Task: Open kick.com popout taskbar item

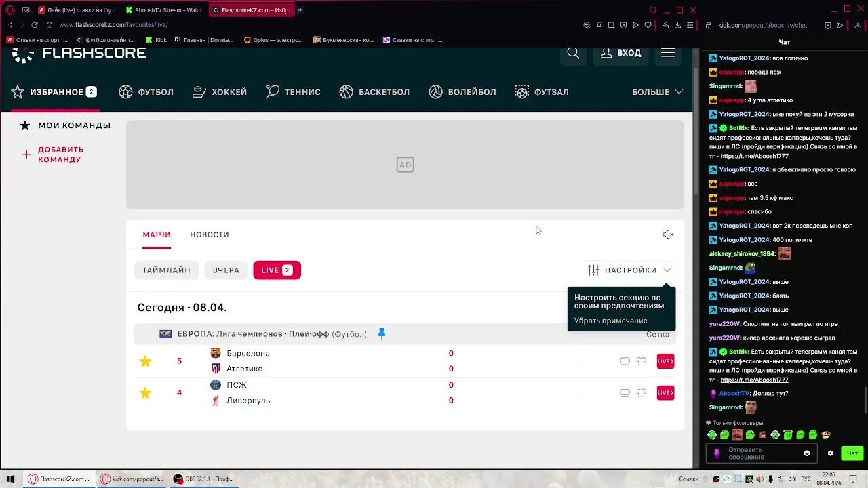Action: pyautogui.click(x=132, y=479)
